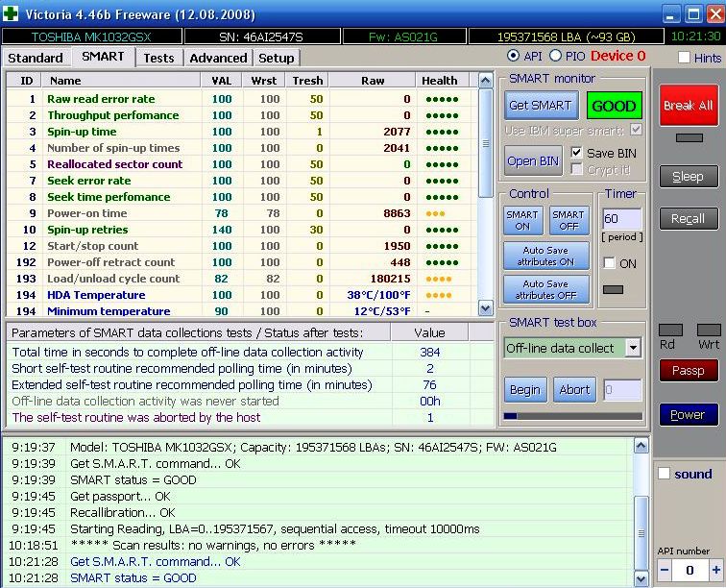Click the green GOOD status indicator
Screen dimensions: 726x588
click(615, 106)
